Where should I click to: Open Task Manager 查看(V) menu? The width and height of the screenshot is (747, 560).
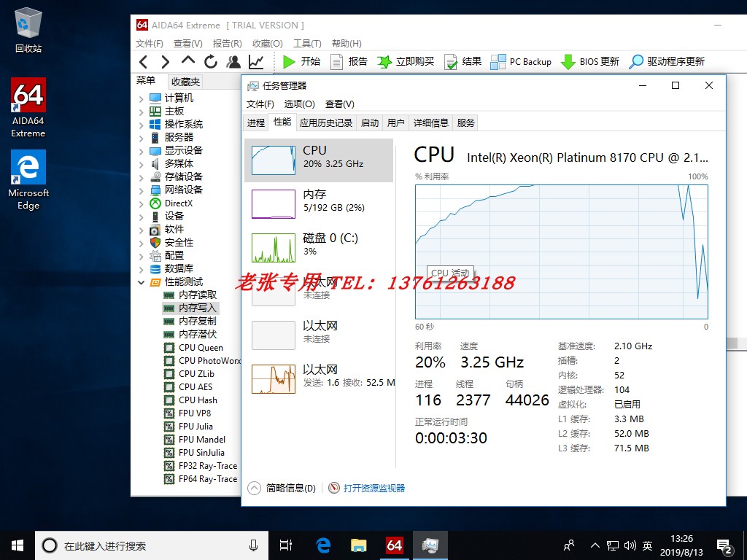(x=340, y=104)
